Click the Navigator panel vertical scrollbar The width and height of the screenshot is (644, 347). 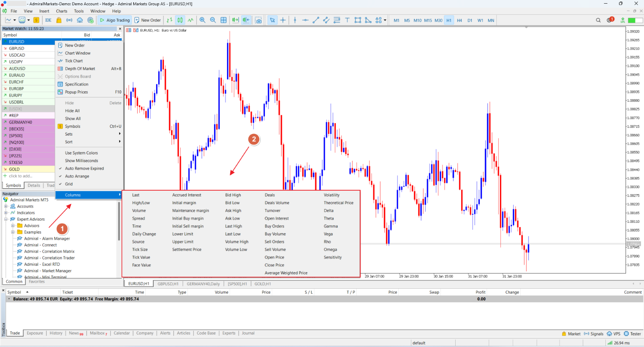(x=119, y=221)
